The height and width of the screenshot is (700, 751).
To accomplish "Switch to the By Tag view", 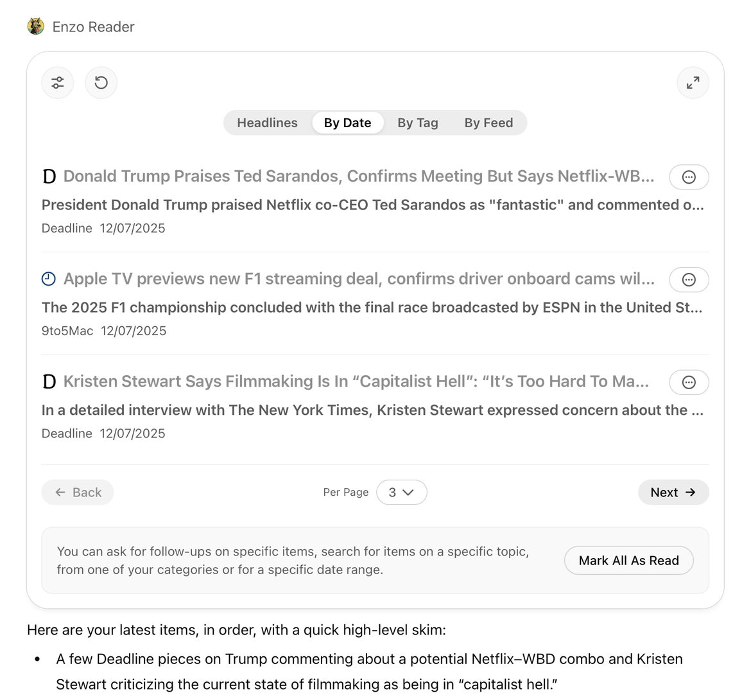I will (417, 123).
